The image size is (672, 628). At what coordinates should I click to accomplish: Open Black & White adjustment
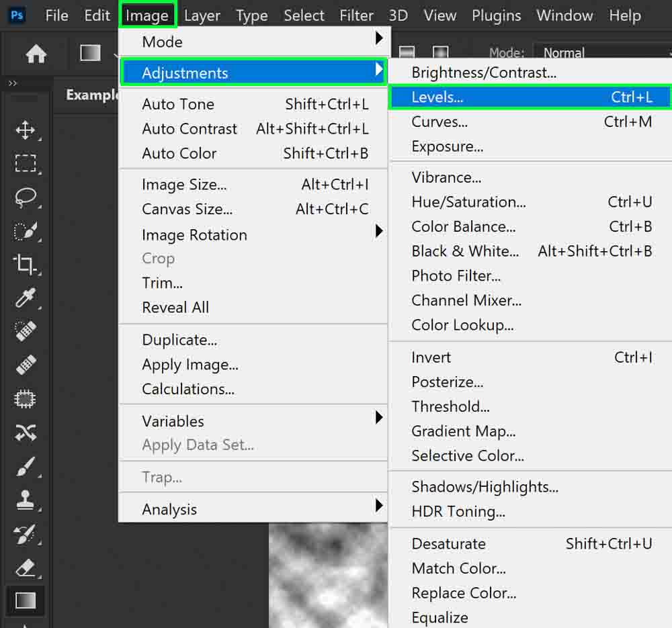click(x=531, y=251)
